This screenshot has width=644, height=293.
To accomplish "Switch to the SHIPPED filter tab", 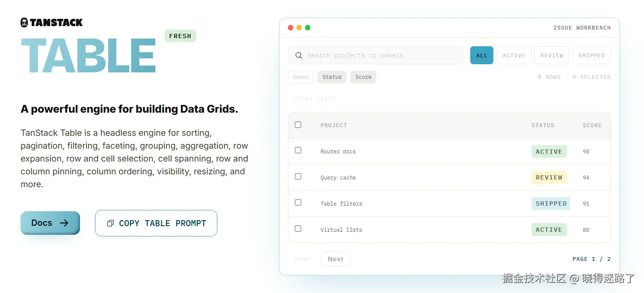I will [x=592, y=55].
